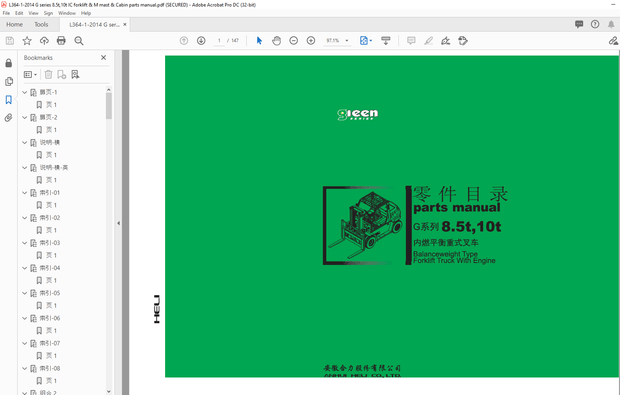This screenshot has height=395, width=620.
Task: Collapse the 索引-01 bookmark chevron
Action: (x=25, y=193)
